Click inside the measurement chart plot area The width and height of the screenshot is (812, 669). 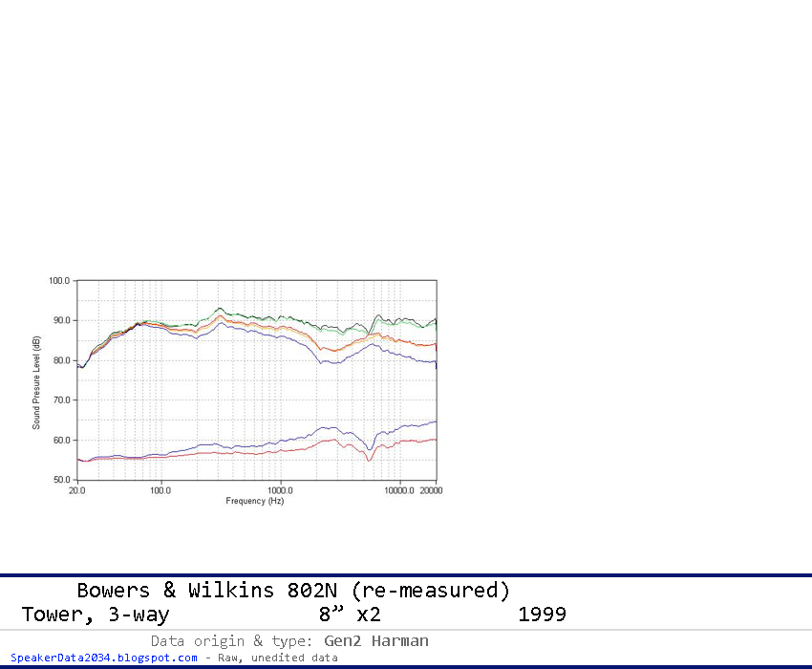point(258,382)
